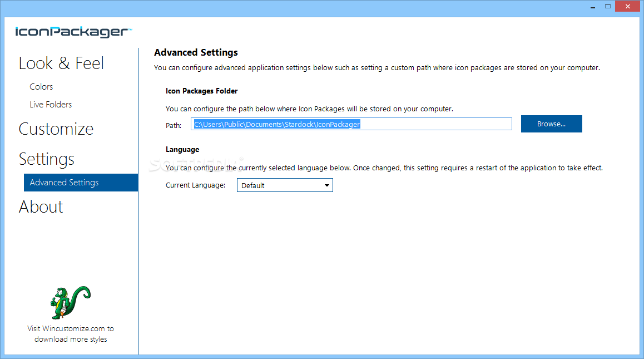Open the Settings section
This screenshot has height=359, width=644.
(x=46, y=159)
